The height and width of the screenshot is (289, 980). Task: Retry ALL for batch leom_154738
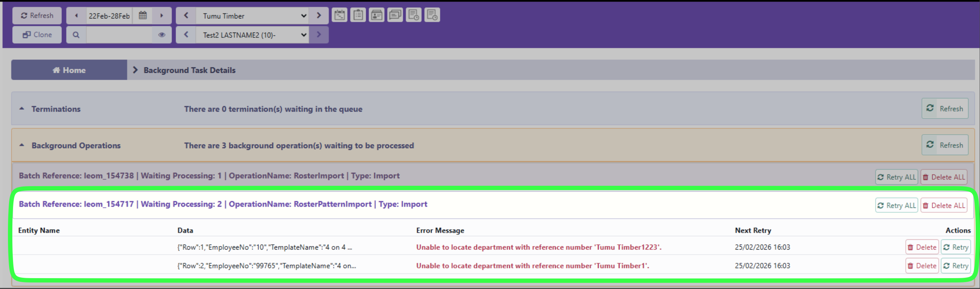(x=896, y=177)
